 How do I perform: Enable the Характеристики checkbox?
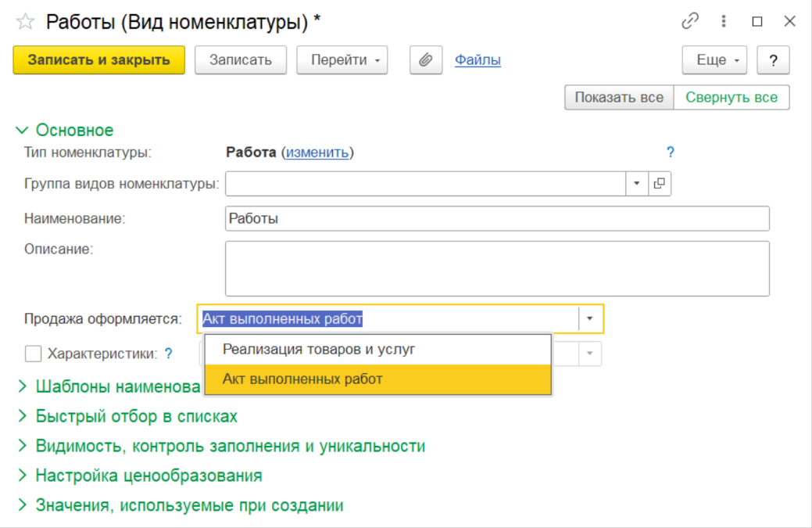click(33, 354)
